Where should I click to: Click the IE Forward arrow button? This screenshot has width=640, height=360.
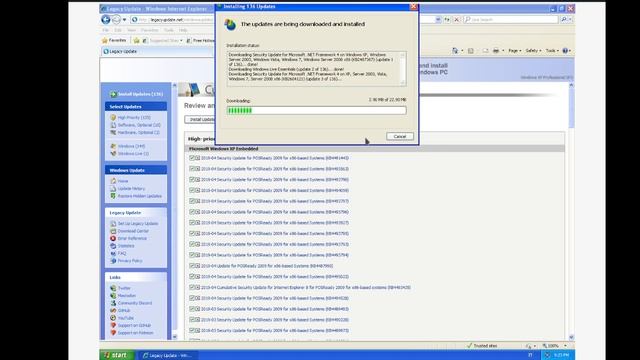pos(116,19)
